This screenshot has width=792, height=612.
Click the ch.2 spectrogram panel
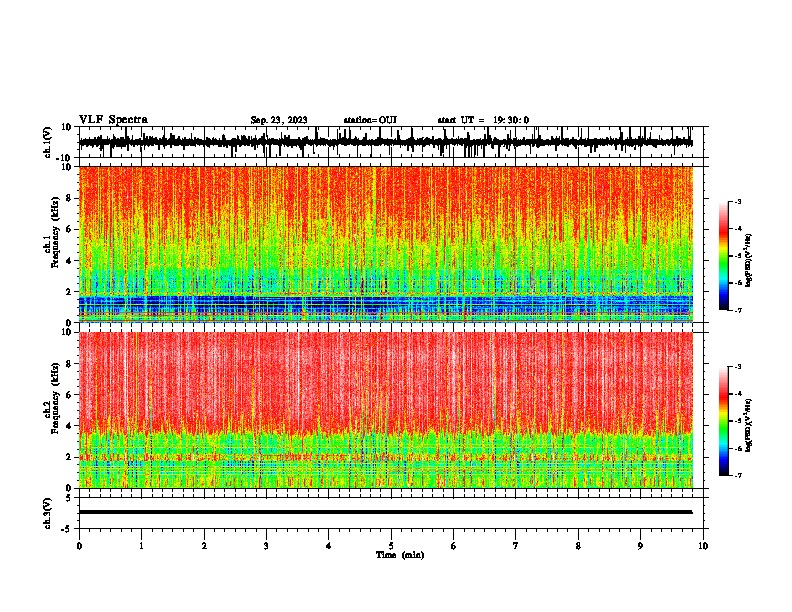pyautogui.click(x=385, y=410)
